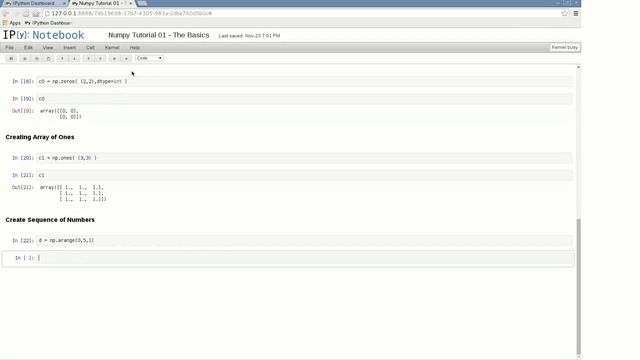Click the Out[21] array of ones output
This screenshot has height=360, width=640.
[x=73, y=193]
